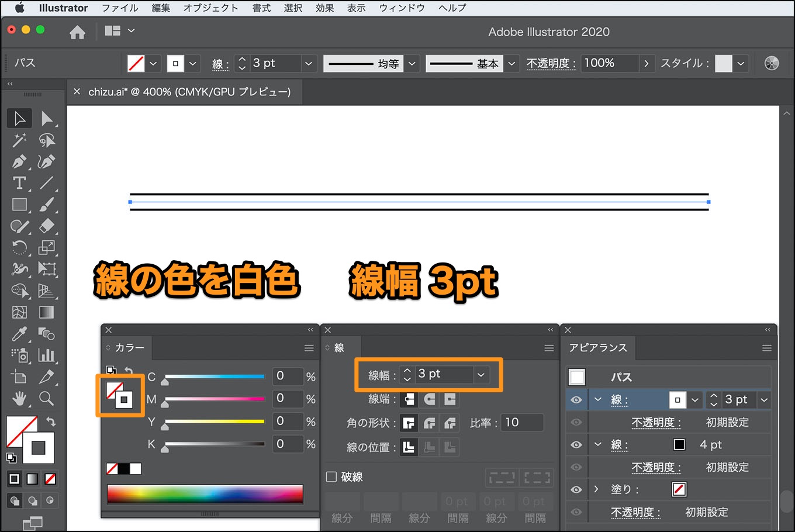Pick white swatch below K slider

click(136, 468)
